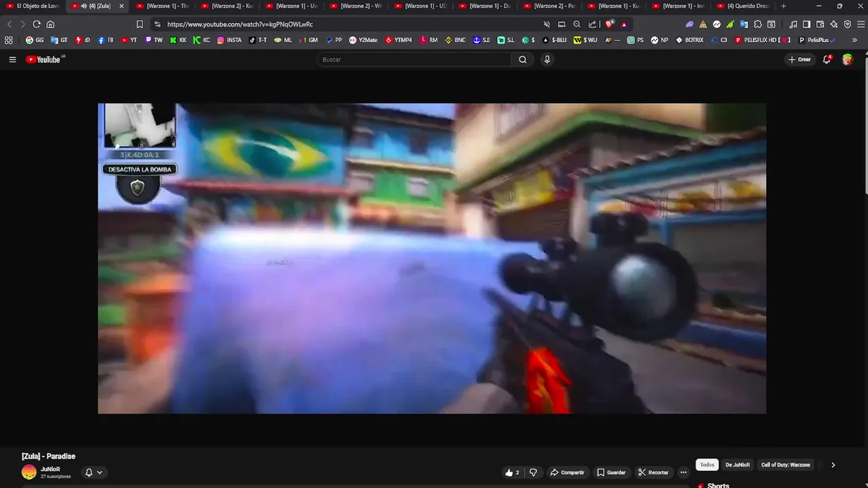Submit search with the magnifier button
Image resolution: width=868 pixels, height=488 pixels.
[523, 60]
